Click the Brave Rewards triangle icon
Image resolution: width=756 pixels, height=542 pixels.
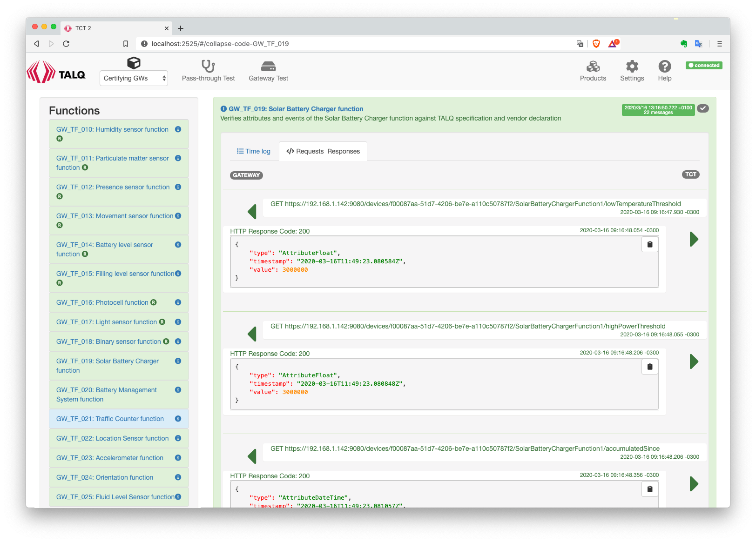(x=613, y=43)
